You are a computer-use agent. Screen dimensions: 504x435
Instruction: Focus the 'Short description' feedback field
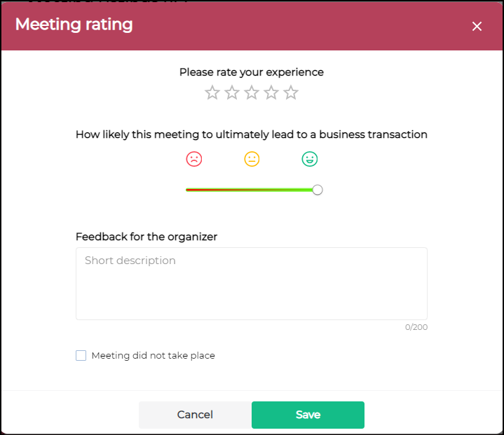tap(252, 284)
